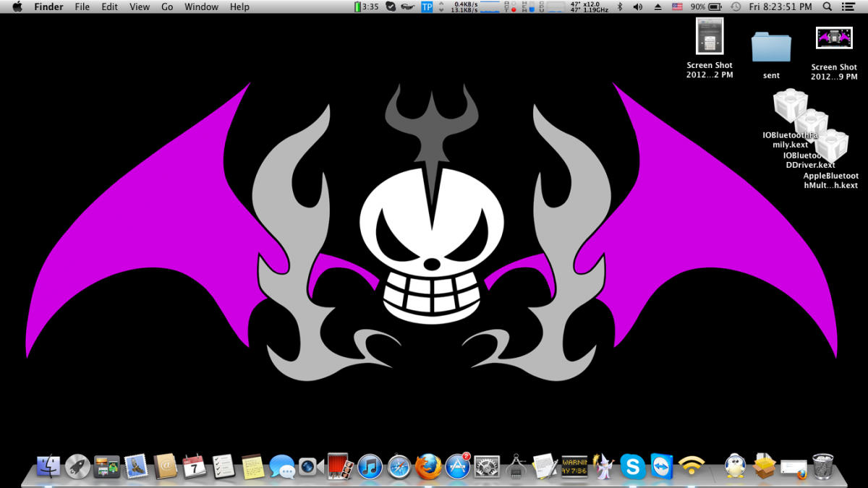Image resolution: width=868 pixels, height=488 pixels.
Task: Launch iTunes from the dock
Action: click(x=370, y=466)
